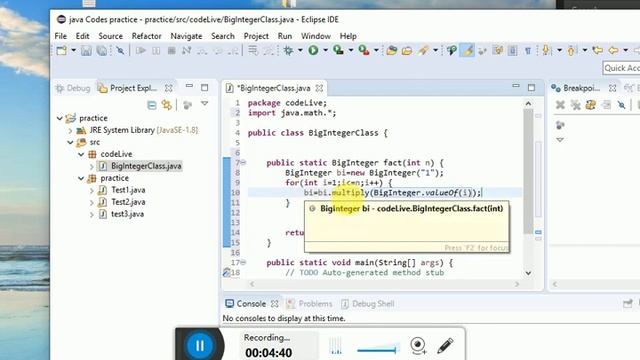Open the Next Annotation dropdown arrow

[560, 50]
